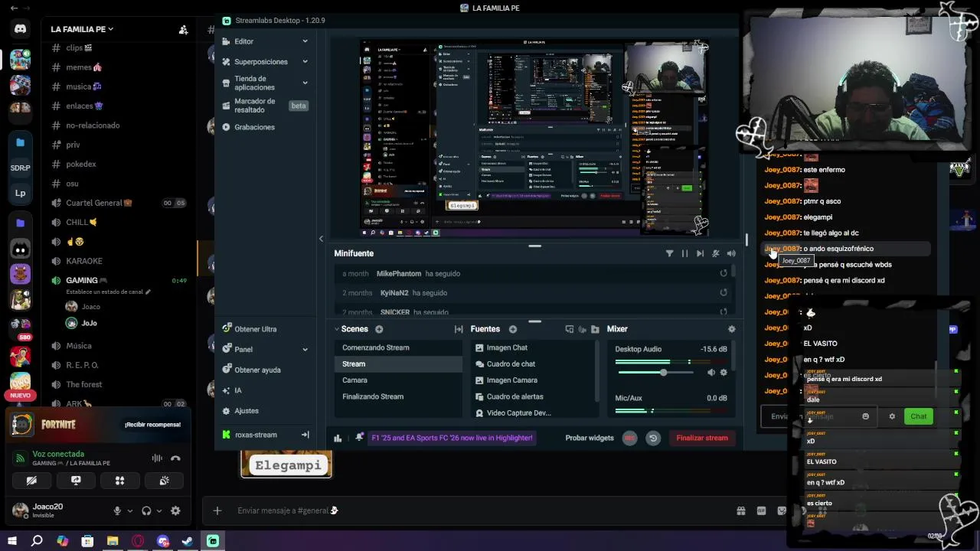This screenshot has width=980, height=551.
Task: Open scene transitions icon next to Scenes
Action: click(459, 329)
